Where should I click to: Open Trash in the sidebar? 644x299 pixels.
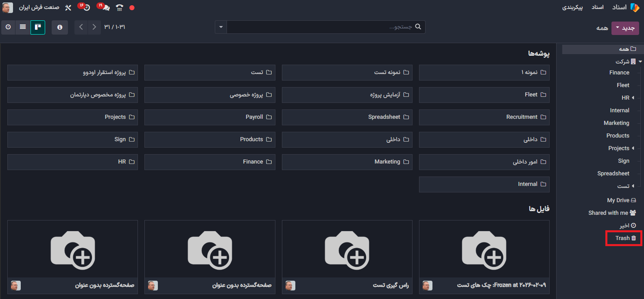[625, 238]
